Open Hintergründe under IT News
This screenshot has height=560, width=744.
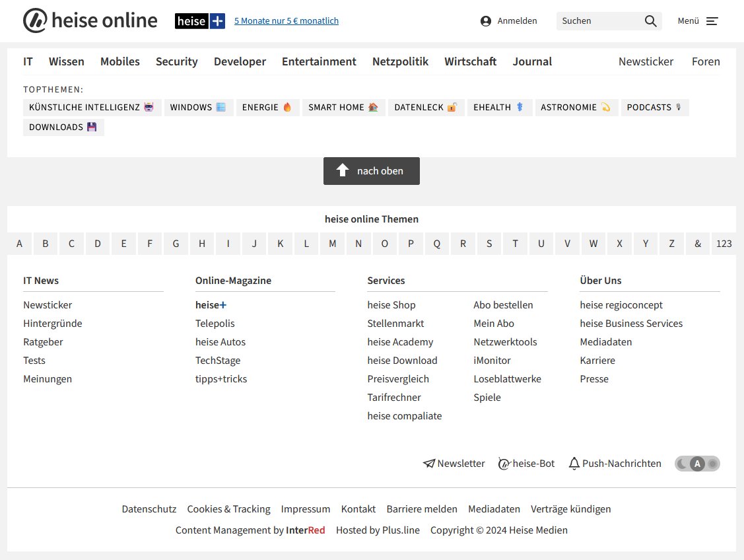tap(53, 323)
